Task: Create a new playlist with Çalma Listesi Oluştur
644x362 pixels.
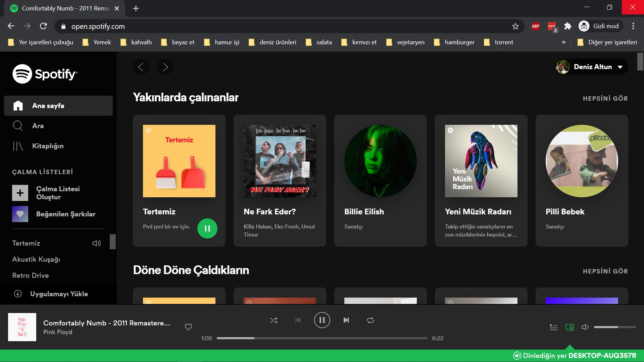Action: [x=58, y=193]
